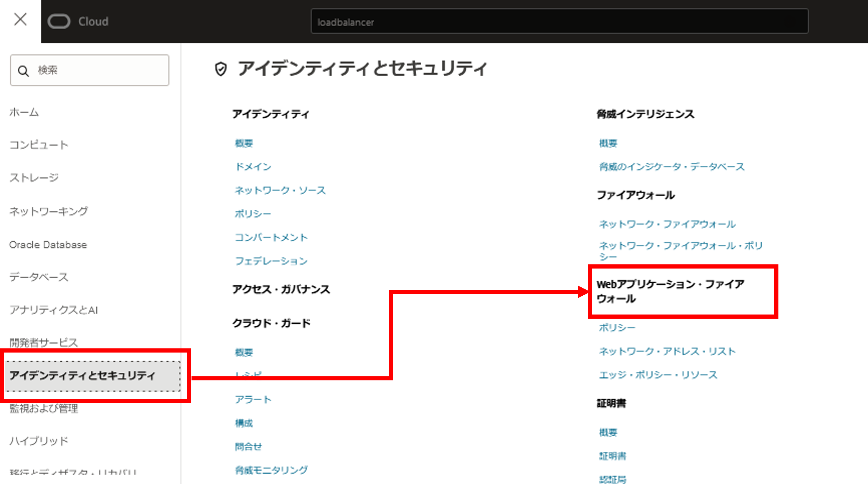This screenshot has height=484, width=868.
Task: Click the shield icon beside page heading
Action: click(x=221, y=69)
